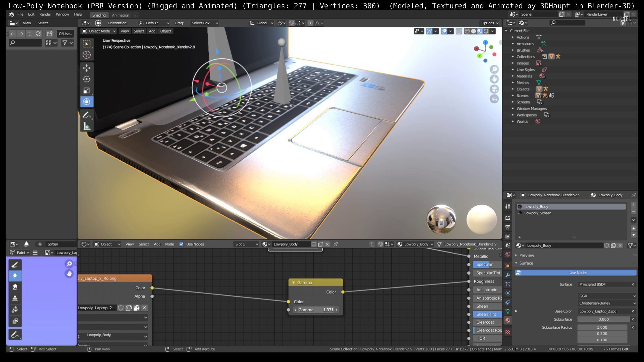Activate the Annotate tool in viewport
Viewport: 644px width, 362px height.
[86, 115]
